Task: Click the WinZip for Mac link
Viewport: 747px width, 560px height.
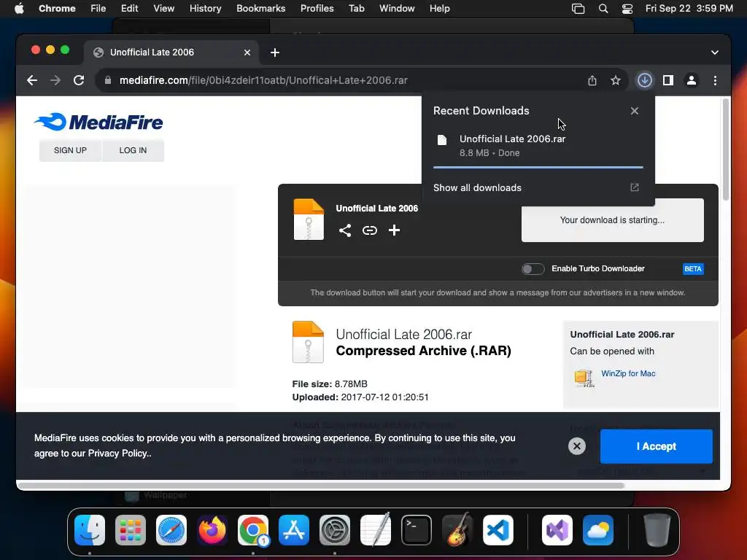Action: 628,374
